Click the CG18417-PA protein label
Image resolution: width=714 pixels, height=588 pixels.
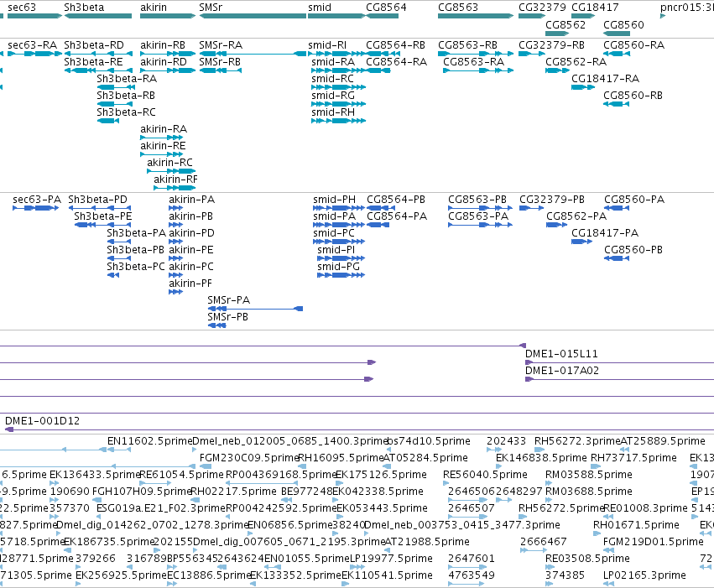click(605, 233)
